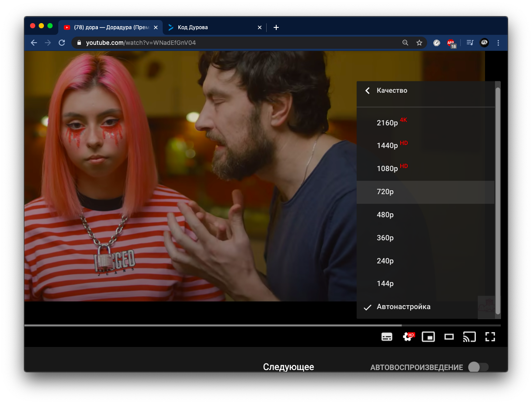Select Автонастройка quality option

click(x=425, y=307)
